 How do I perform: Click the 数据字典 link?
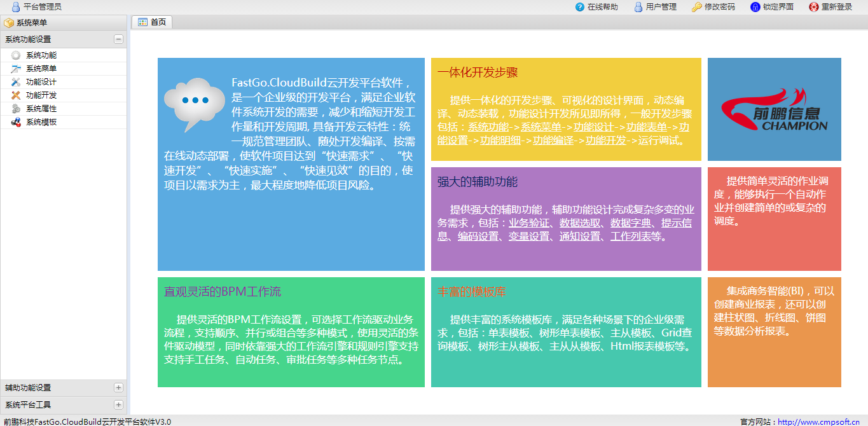pos(631,223)
